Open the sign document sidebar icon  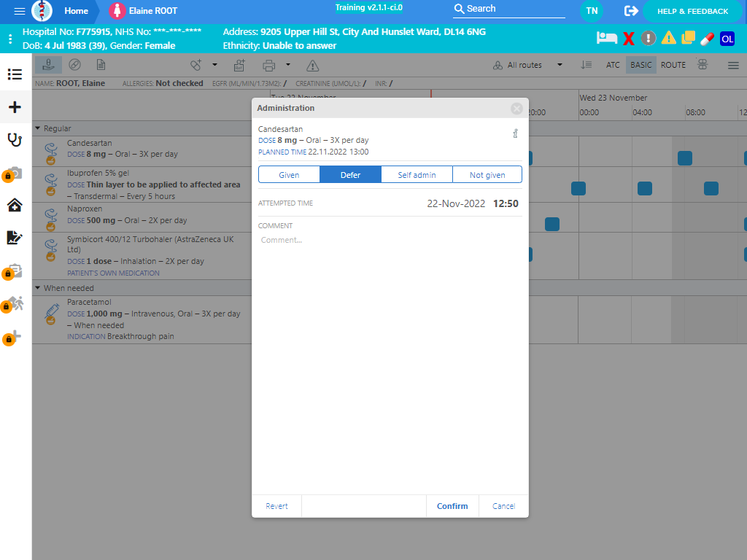[15, 237]
